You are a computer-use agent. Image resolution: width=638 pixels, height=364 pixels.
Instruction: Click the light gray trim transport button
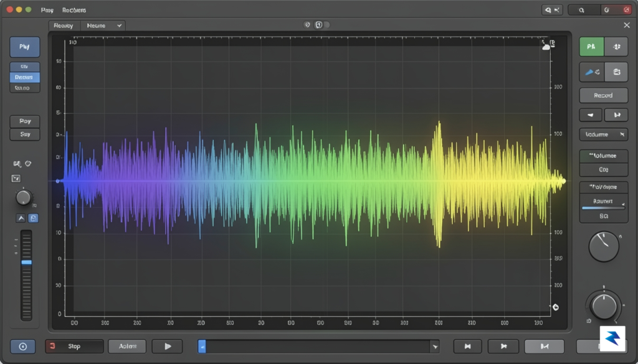(x=545, y=346)
